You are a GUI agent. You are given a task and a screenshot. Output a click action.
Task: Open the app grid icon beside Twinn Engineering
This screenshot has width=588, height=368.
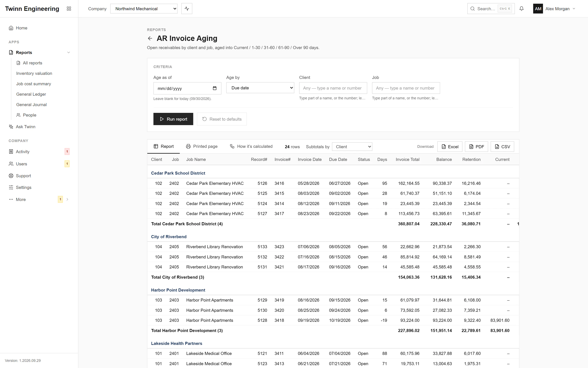point(69,9)
